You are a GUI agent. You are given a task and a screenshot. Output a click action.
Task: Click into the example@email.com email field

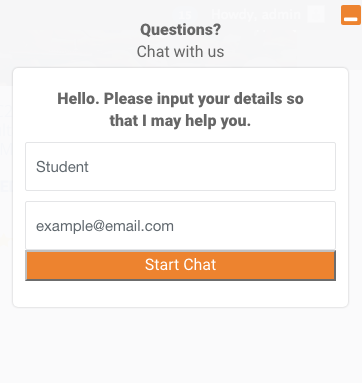[x=180, y=226]
